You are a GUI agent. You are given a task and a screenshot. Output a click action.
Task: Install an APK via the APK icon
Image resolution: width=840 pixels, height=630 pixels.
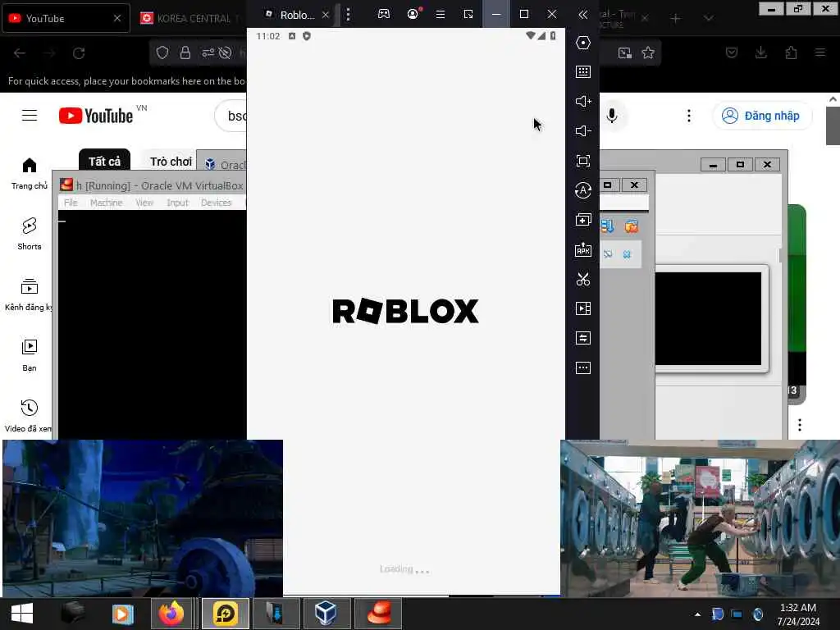pos(583,249)
